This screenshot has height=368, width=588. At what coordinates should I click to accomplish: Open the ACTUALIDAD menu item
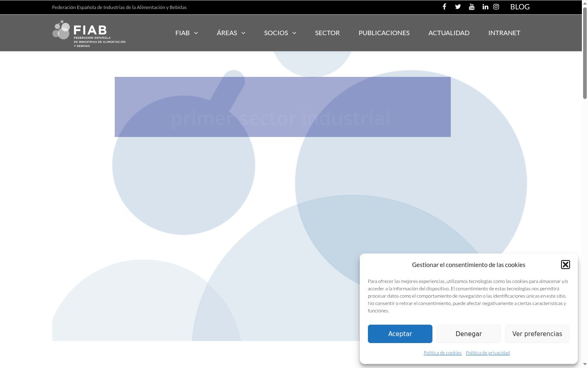(449, 33)
